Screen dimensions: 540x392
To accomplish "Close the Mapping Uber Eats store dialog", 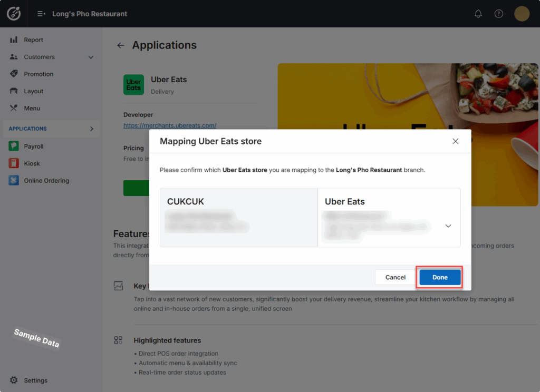I will point(456,141).
